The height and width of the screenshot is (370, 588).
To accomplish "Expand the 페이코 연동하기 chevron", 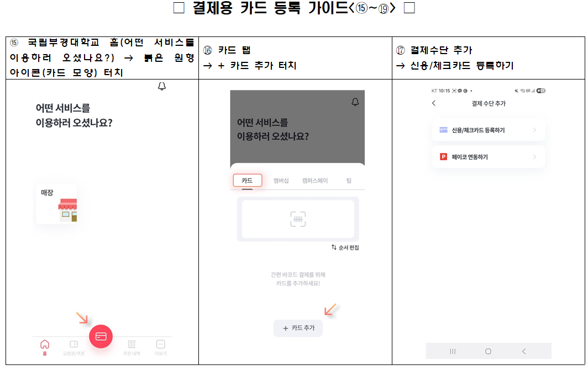I will coord(534,157).
